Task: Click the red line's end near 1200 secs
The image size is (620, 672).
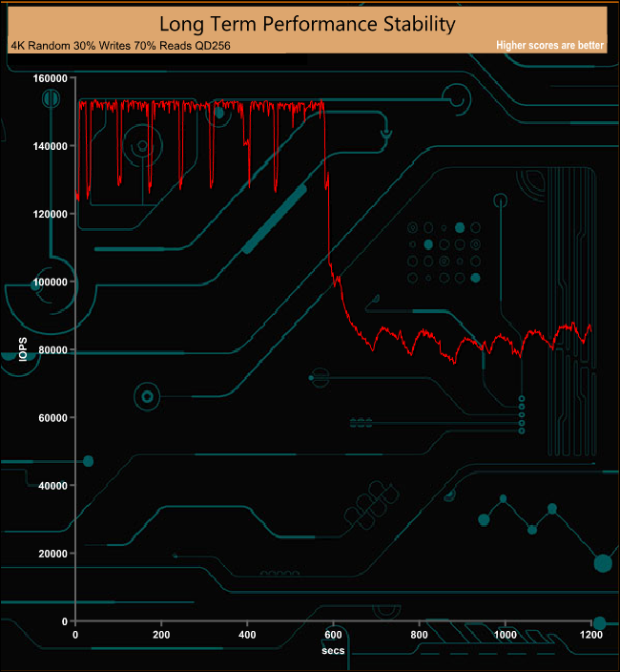Action: point(590,329)
